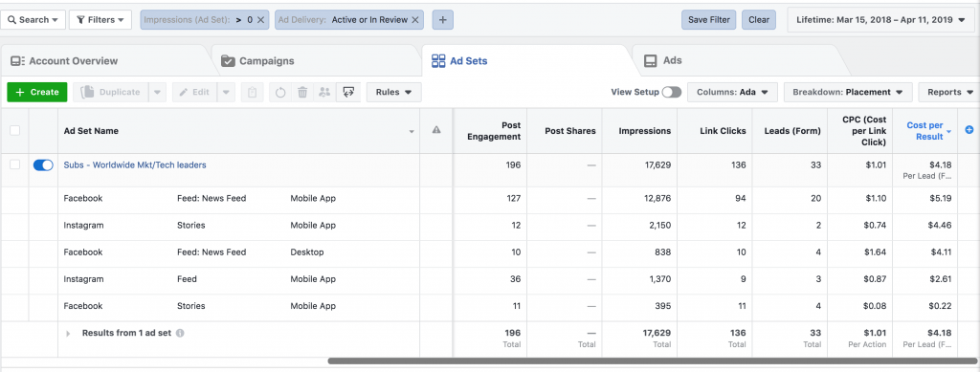Click the info icon beside Results from 1 ad set
This screenshot has width=980, height=372.
pos(180,334)
